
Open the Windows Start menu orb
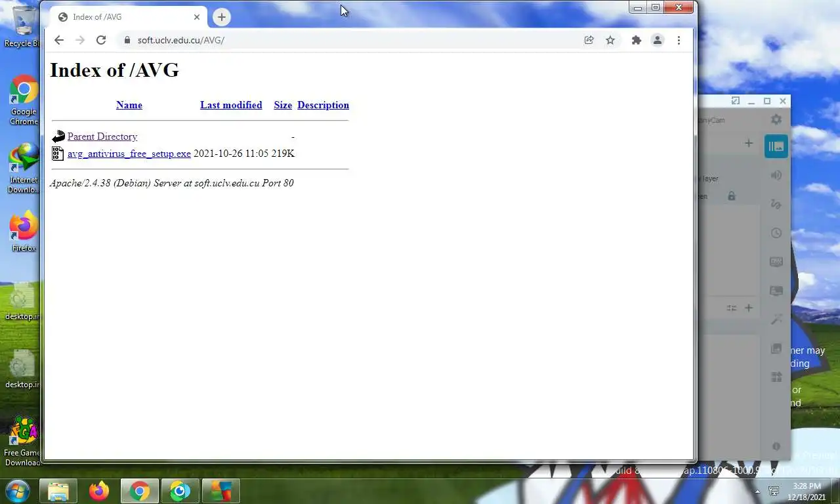[17, 491]
